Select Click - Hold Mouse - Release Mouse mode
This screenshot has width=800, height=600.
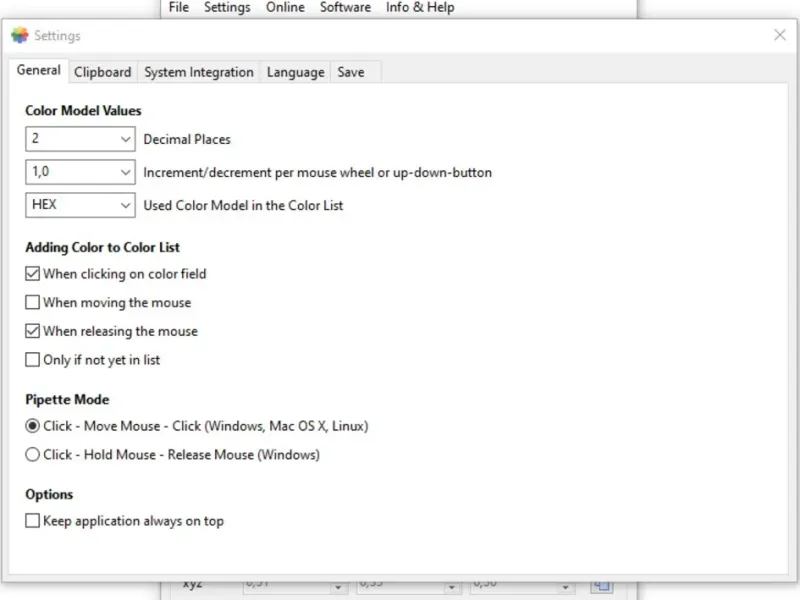pyautogui.click(x=32, y=455)
